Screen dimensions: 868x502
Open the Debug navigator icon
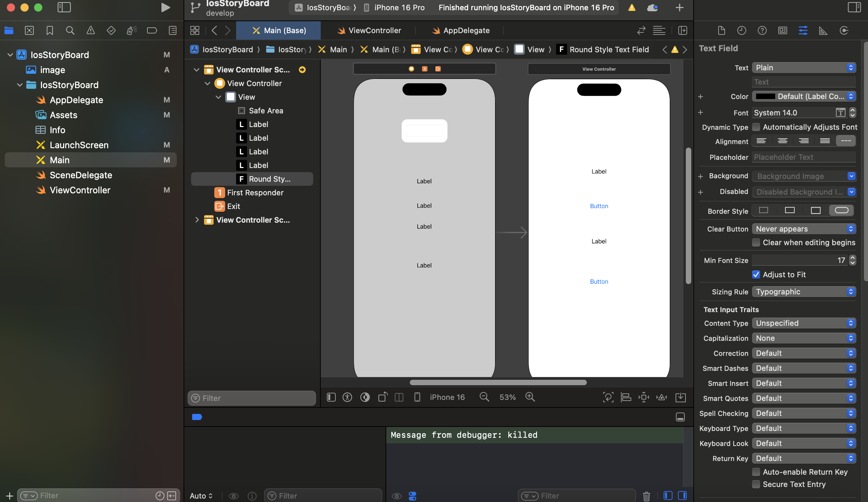coord(132,30)
